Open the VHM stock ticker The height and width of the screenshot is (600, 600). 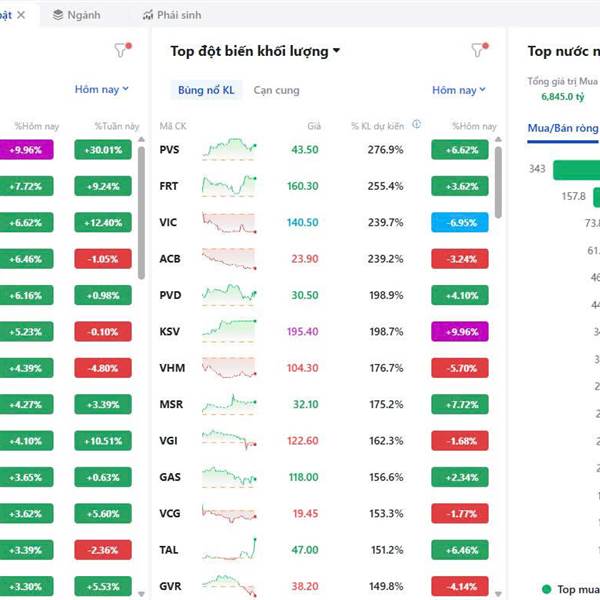point(172,368)
